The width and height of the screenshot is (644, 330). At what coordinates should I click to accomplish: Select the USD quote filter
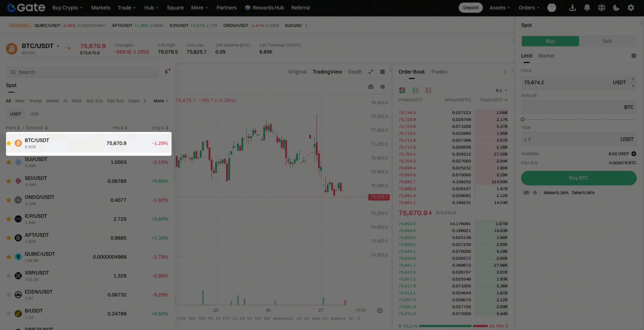click(x=34, y=114)
